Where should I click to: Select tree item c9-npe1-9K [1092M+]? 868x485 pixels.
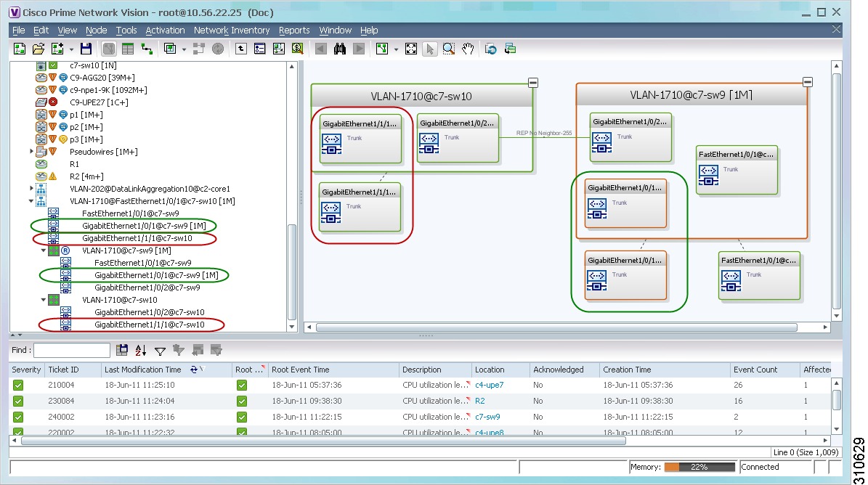pyautogui.click(x=108, y=90)
